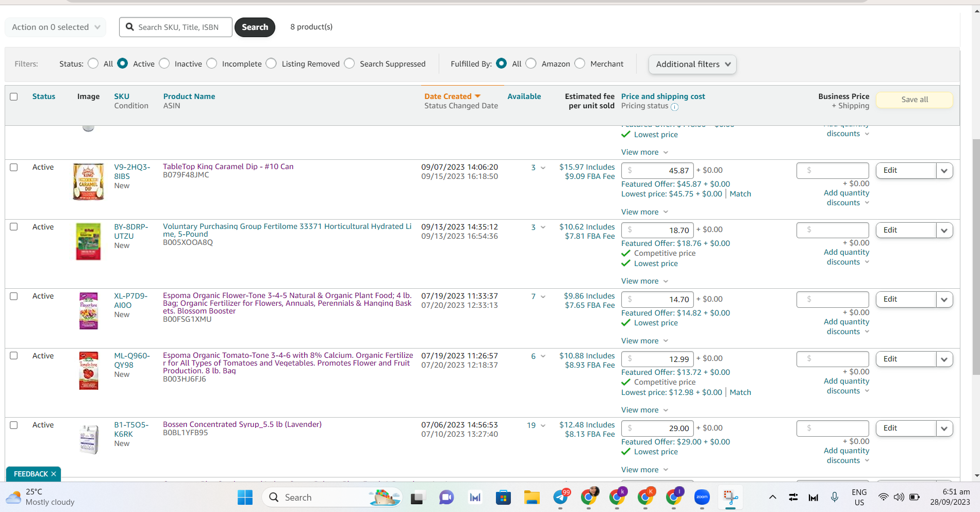Close the Feedback tab with the X

54,474
